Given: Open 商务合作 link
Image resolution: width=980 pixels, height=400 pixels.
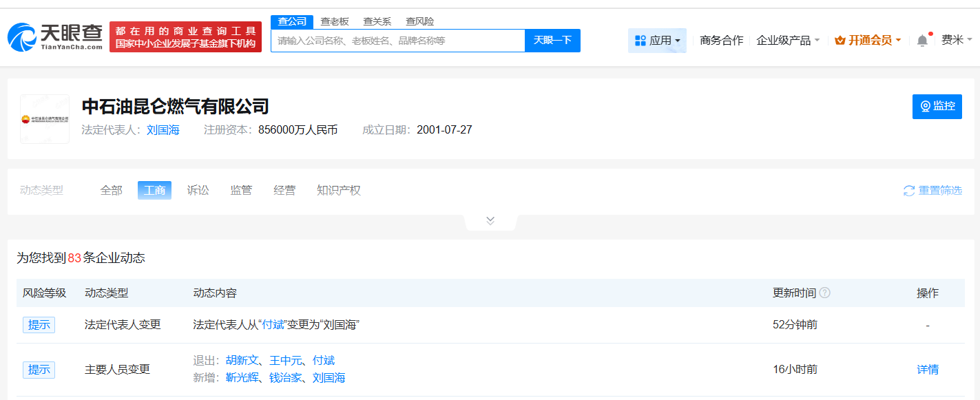Looking at the screenshot, I should click(x=722, y=41).
